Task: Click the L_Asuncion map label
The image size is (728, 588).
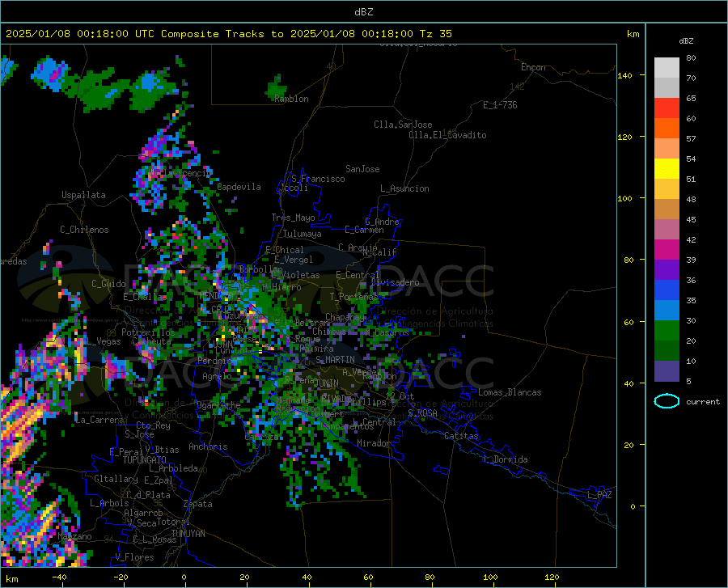Action: 405,188
